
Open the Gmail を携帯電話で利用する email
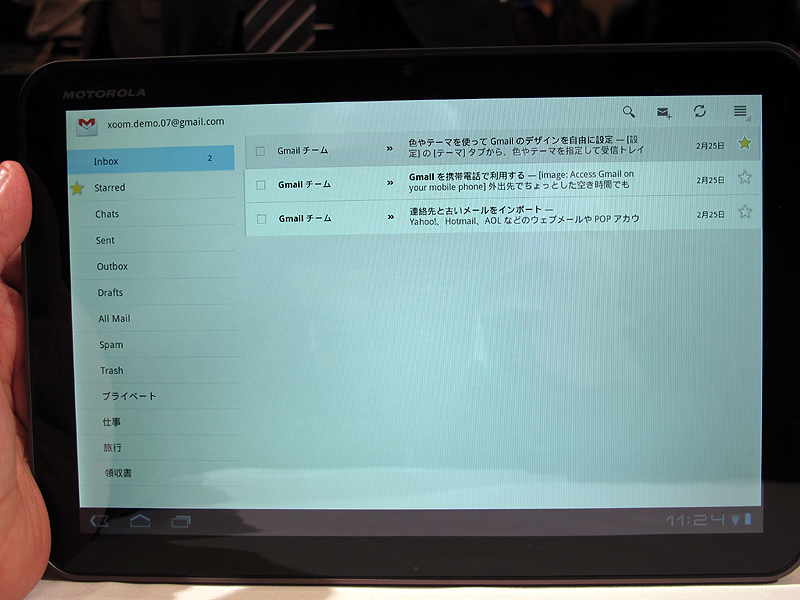pos(503,181)
